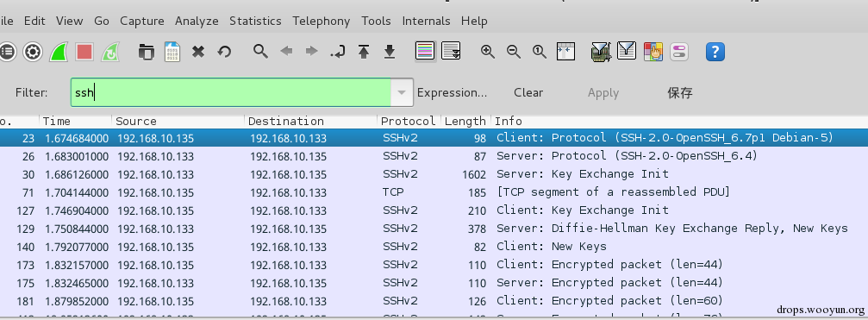Zoom in on the packet list text
Viewport: 868px width, 320px height.
click(x=487, y=52)
